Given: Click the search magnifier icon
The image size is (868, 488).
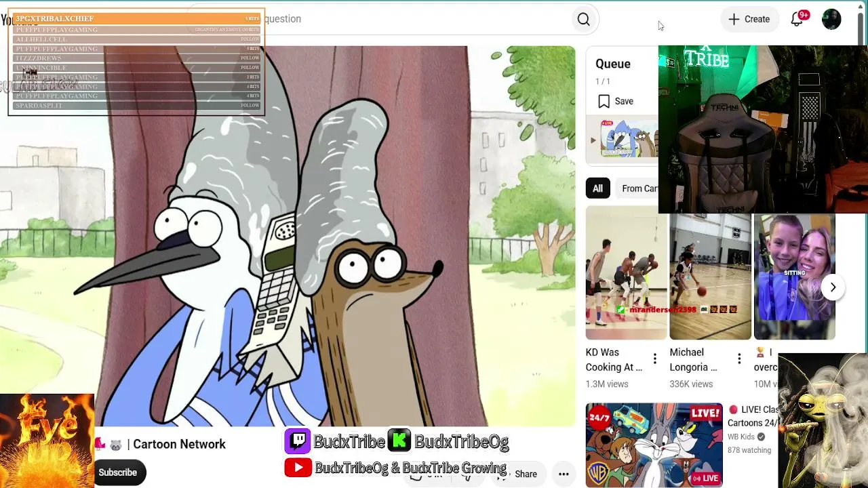Looking at the screenshot, I should [x=583, y=20].
